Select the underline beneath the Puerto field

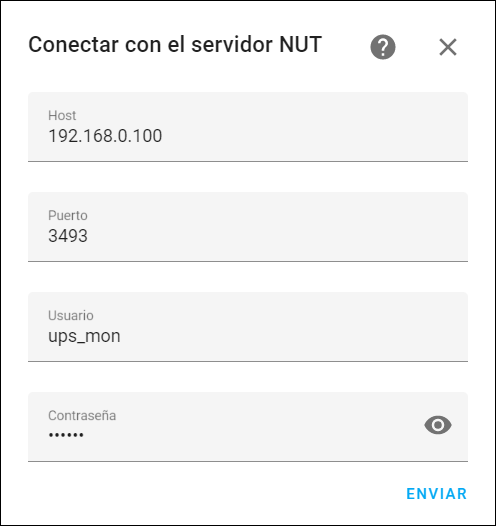[248, 261]
